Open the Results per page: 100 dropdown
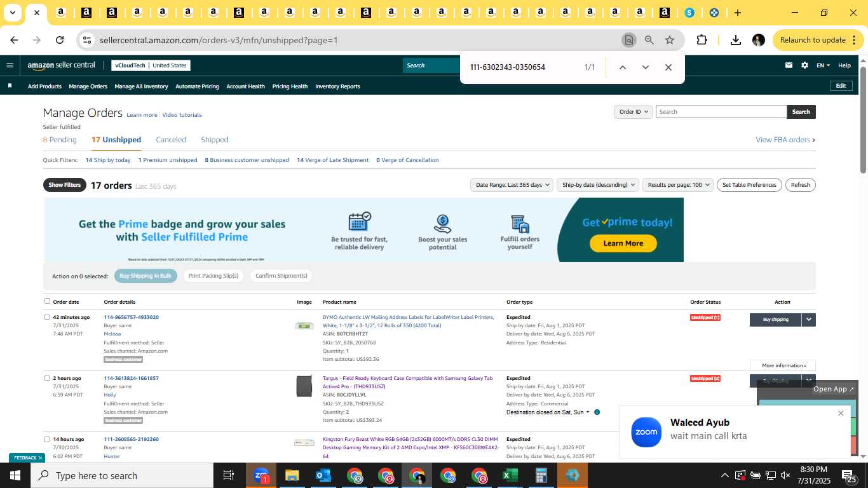The height and width of the screenshot is (488, 868). [677, 185]
